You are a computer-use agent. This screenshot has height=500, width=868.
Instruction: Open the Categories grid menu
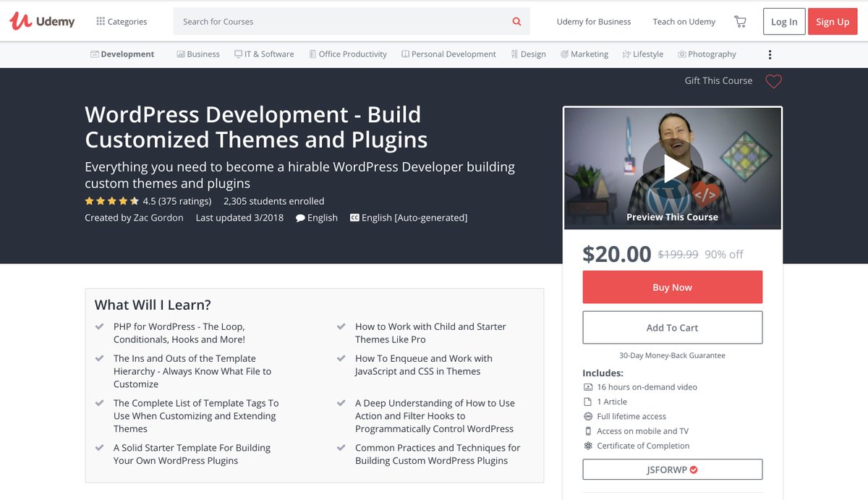point(122,22)
